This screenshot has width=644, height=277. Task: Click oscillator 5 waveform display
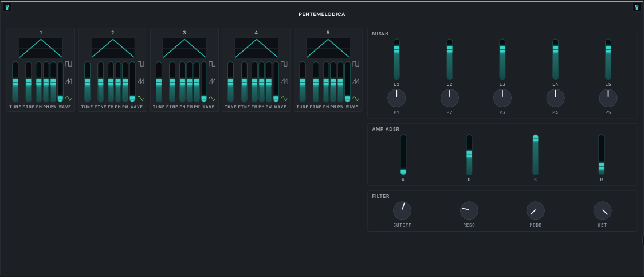(328, 48)
